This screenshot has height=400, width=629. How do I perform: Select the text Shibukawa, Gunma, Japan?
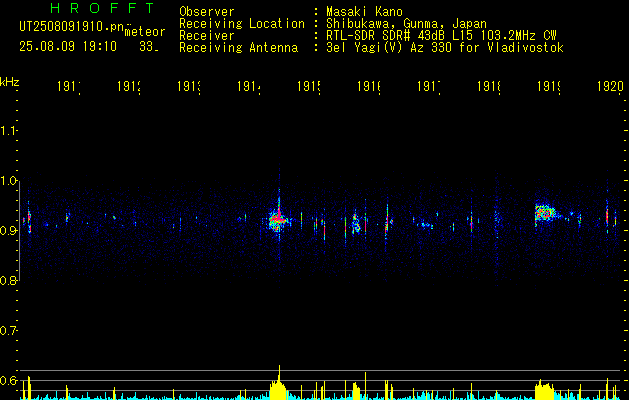click(406, 24)
